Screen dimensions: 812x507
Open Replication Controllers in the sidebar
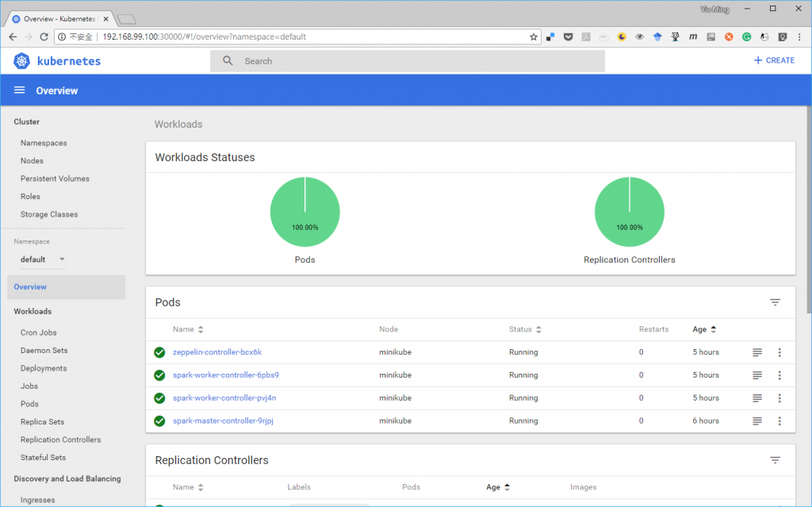click(60, 440)
